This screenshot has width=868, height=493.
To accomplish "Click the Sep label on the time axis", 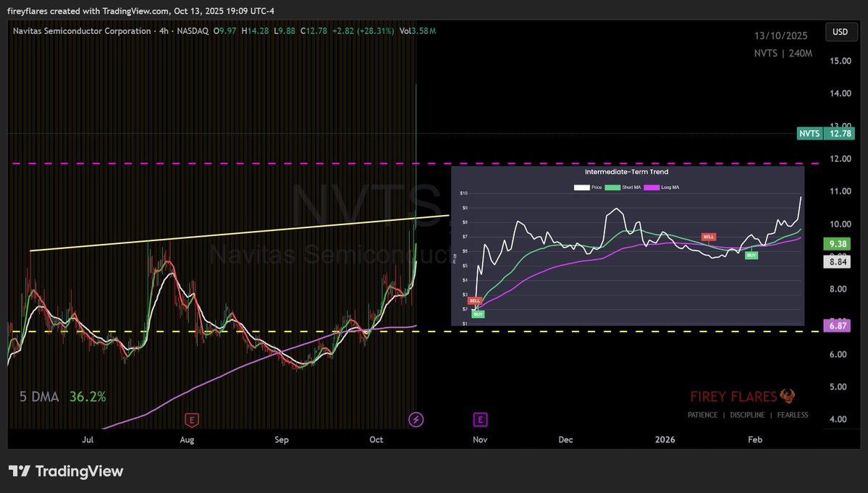I will coord(282,440).
